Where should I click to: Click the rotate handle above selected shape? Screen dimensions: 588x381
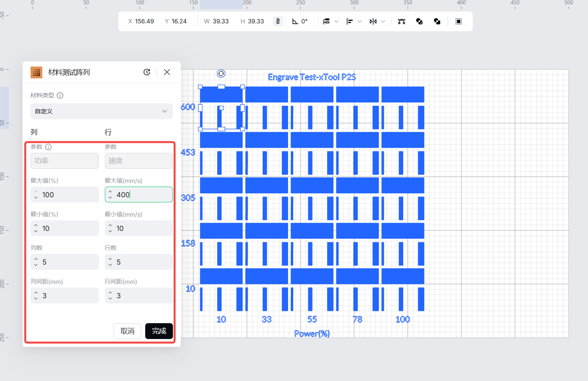pyautogui.click(x=221, y=73)
